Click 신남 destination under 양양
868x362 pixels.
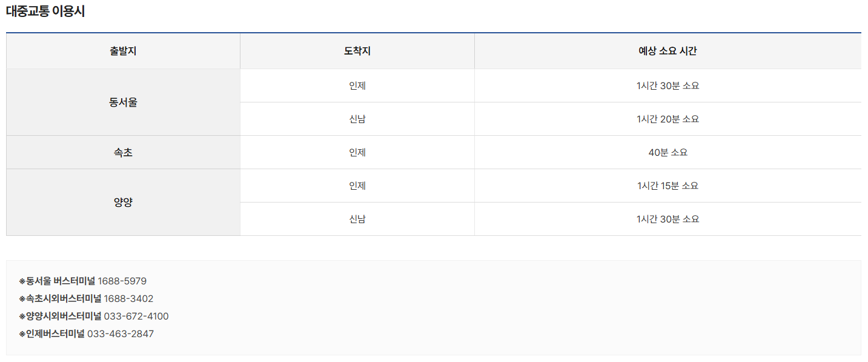357,219
